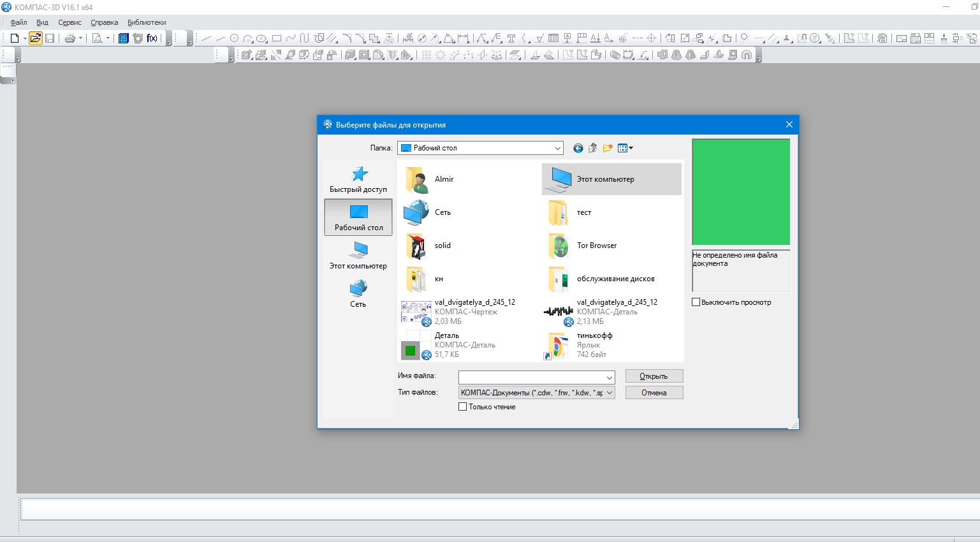This screenshot has width=980, height=542.
Task: Select the кн folder
Action: [469, 279]
